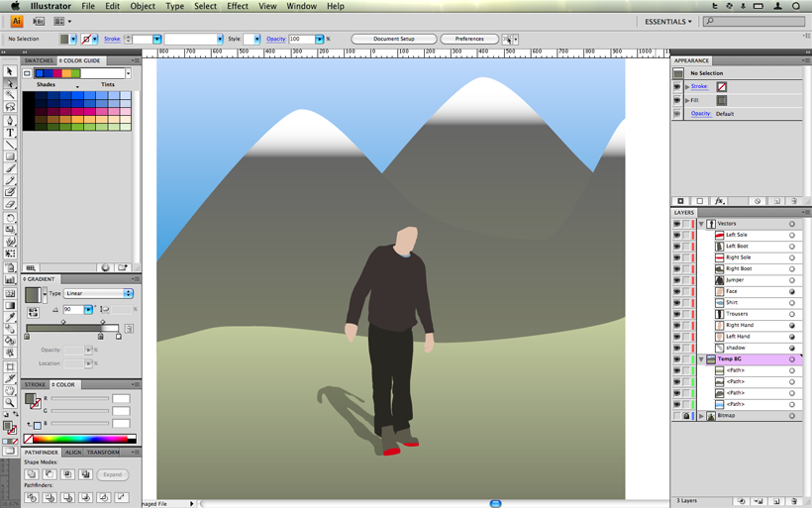Hide the Left Boot layer

tap(676, 247)
